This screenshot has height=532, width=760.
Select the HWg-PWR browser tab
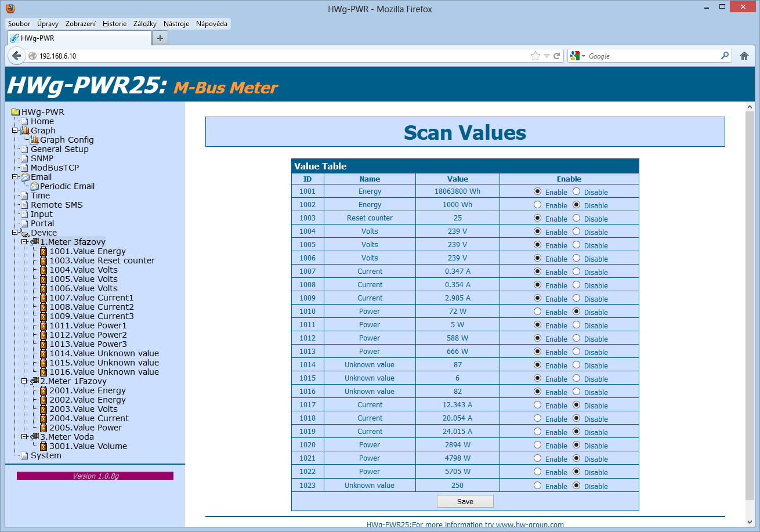pos(79,38)
